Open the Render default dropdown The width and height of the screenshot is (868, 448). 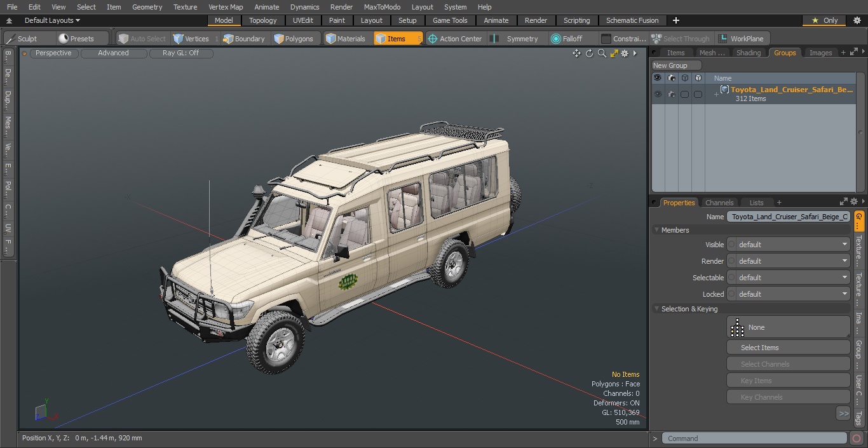point(788,261)
